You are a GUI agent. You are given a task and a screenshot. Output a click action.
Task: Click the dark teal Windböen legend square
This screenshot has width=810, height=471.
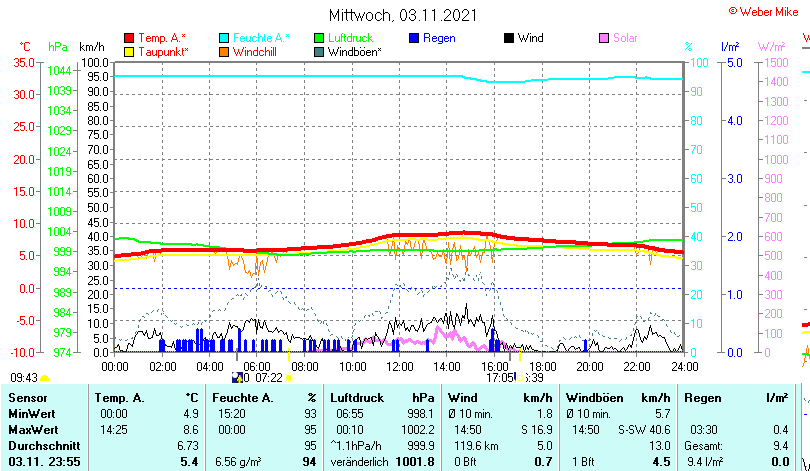click(320, 51)
